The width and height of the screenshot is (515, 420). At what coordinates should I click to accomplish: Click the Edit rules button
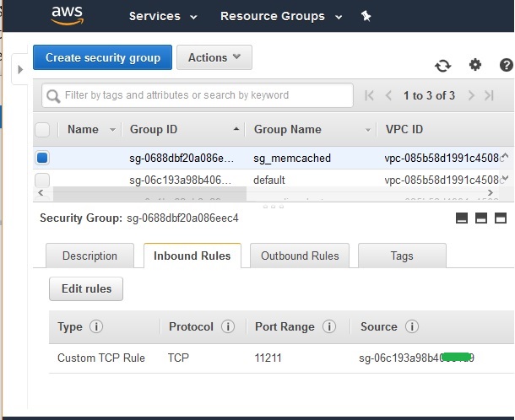click(x=86, y=288)
